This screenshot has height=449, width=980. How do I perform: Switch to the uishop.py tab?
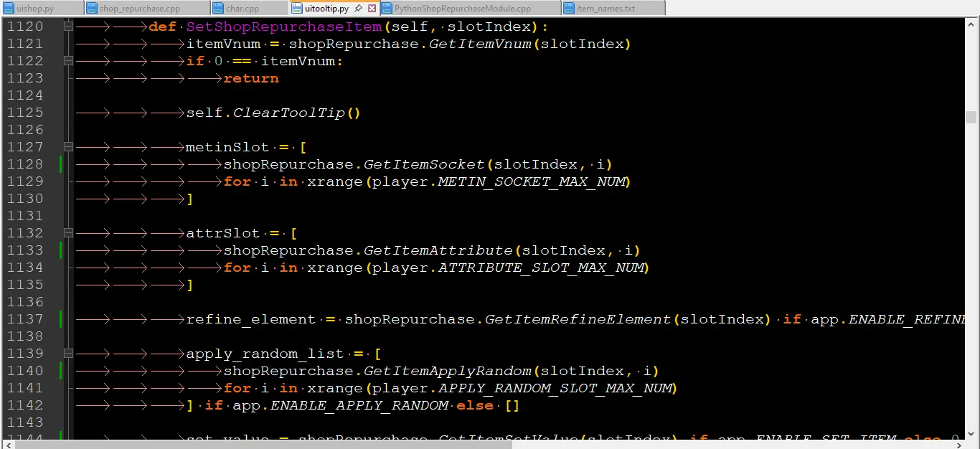coord(41,9)
